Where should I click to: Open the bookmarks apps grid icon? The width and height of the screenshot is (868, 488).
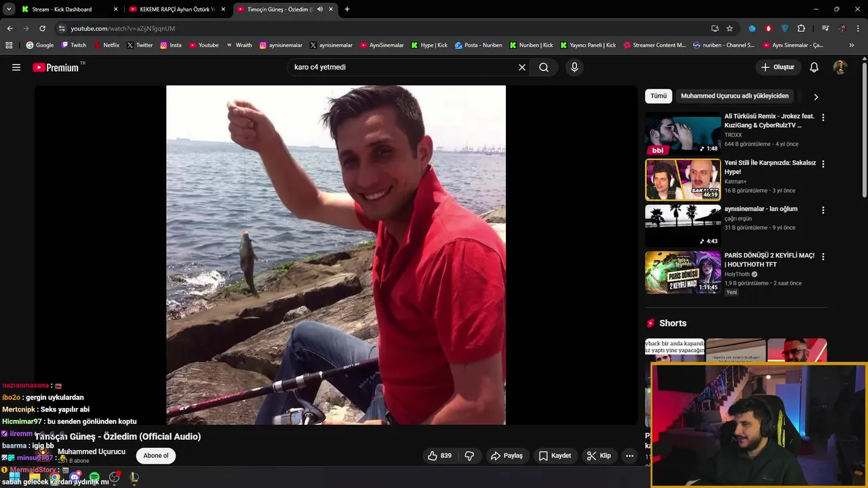(x=9, y=45)
